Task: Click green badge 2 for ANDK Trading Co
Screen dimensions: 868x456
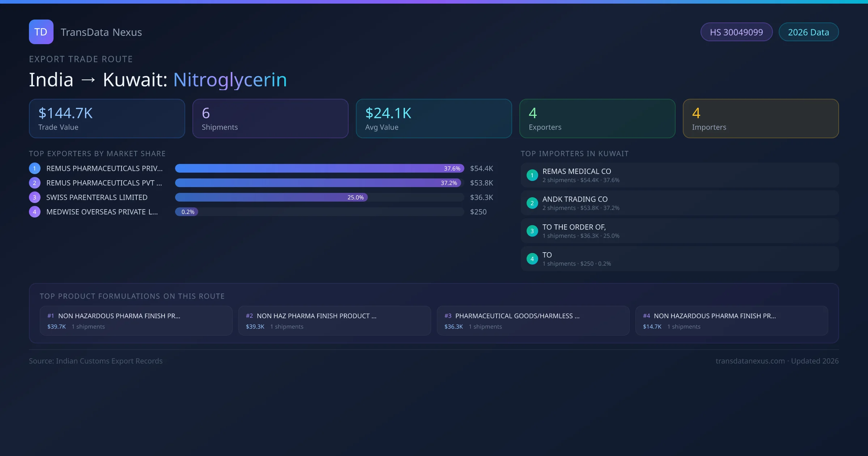Action: (x=532, y=203)
